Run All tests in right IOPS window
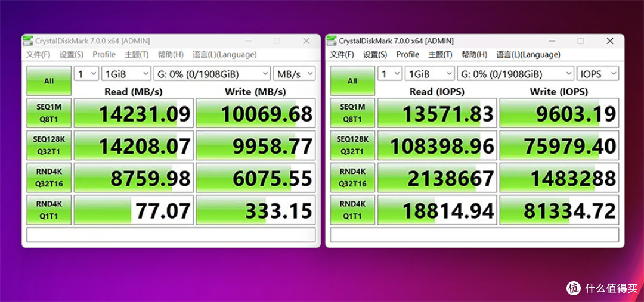 pyautogui.click(x=352, y=81)
